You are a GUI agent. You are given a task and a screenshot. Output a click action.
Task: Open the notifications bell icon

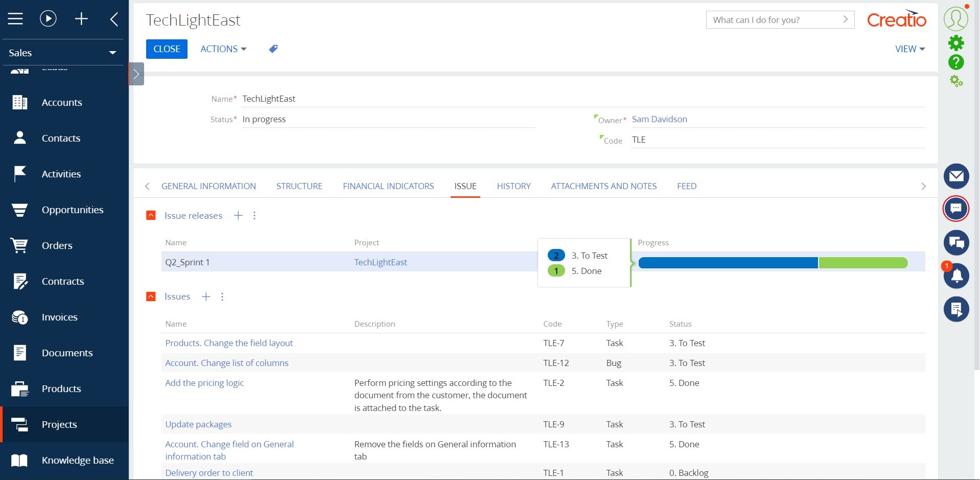click(958, 276)
